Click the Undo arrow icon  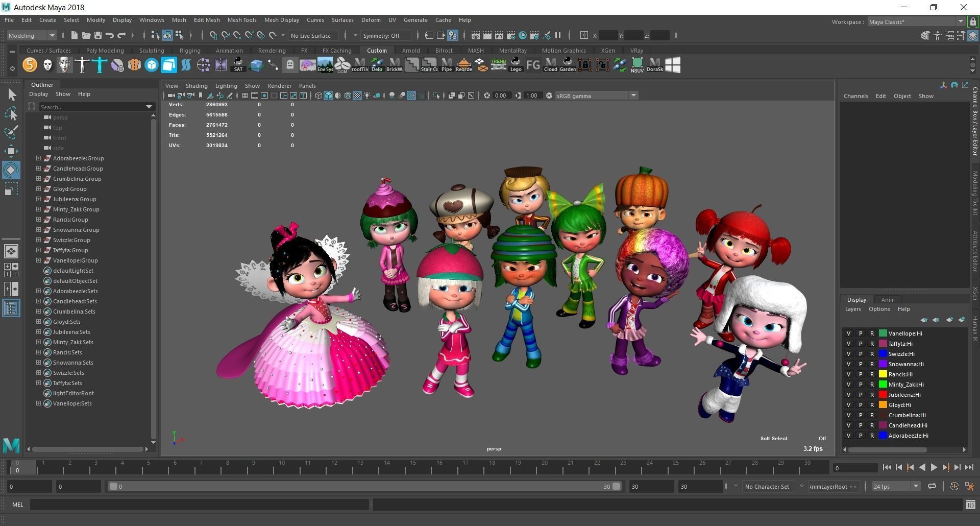pyautogui.click(x=110, y=35)
